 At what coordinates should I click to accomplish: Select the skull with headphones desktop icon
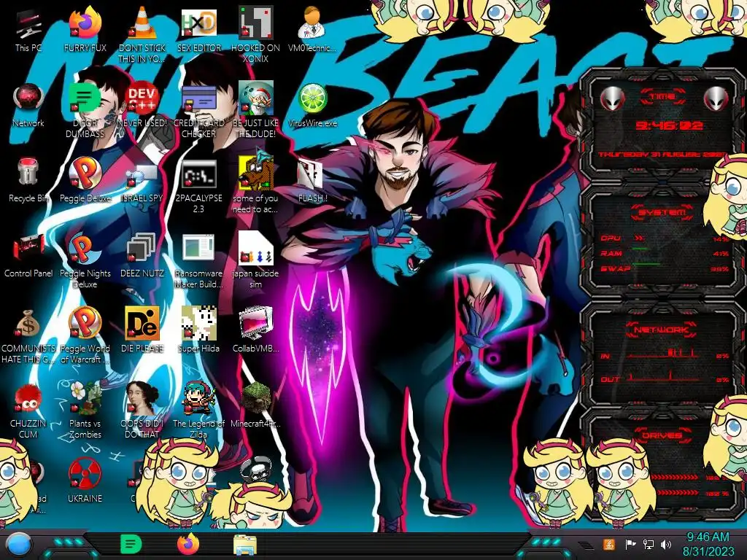coord(256,470)
